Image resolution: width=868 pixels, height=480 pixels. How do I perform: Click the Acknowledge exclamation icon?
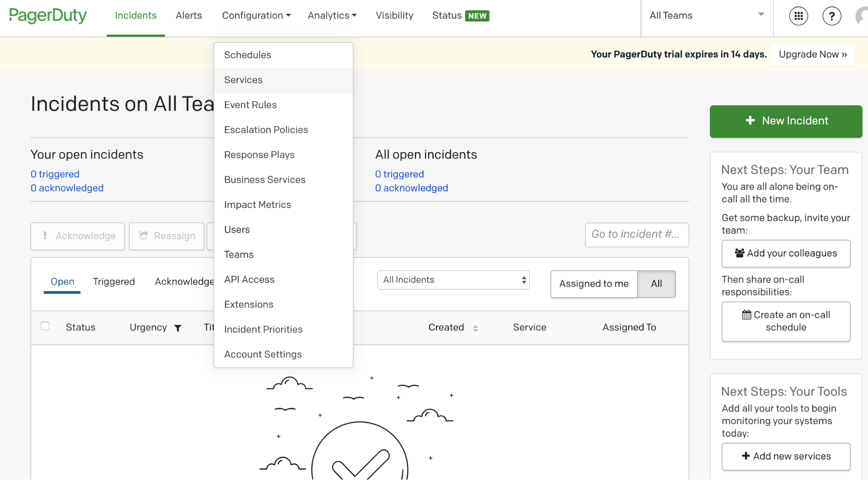click(x=45, y=236)
